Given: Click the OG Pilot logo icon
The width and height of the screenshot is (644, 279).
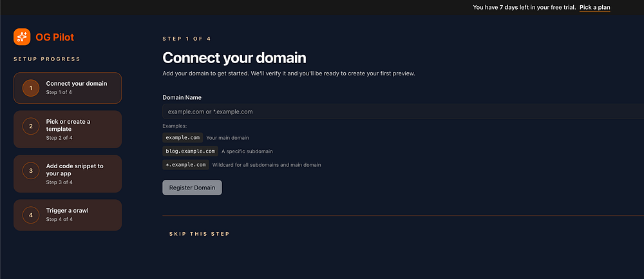Looking at the screenshot, I should point(22,37).
